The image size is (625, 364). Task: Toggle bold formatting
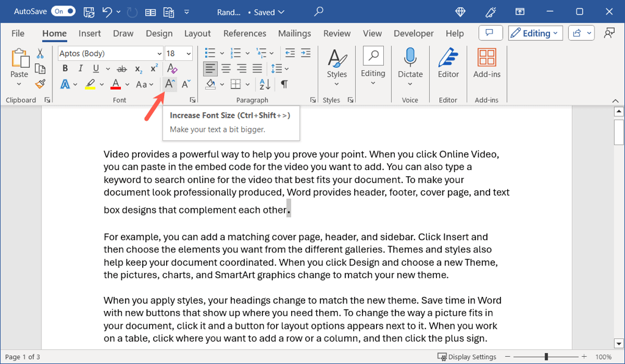[65, 69]
